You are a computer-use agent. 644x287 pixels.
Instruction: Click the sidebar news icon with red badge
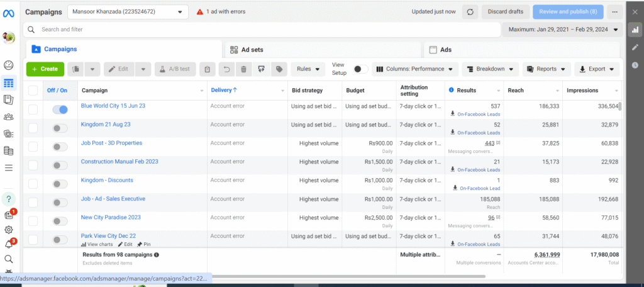(9, 214)
